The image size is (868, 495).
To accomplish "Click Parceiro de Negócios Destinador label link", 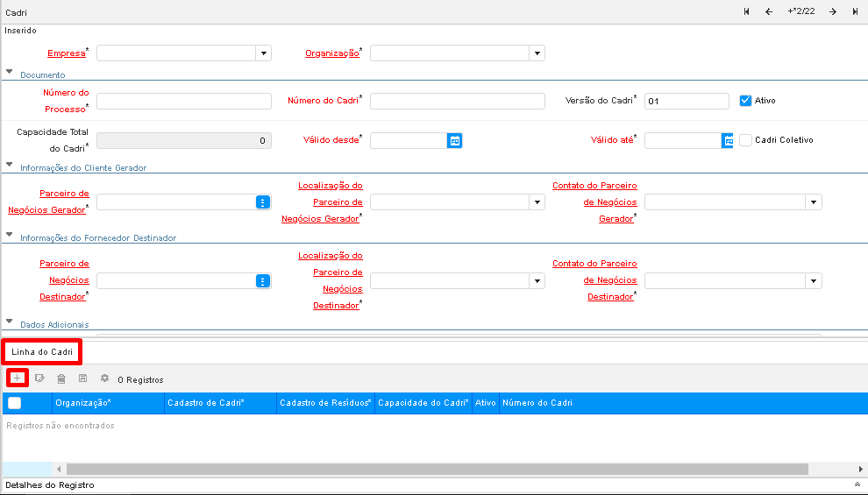I will (x=64, y=279).
